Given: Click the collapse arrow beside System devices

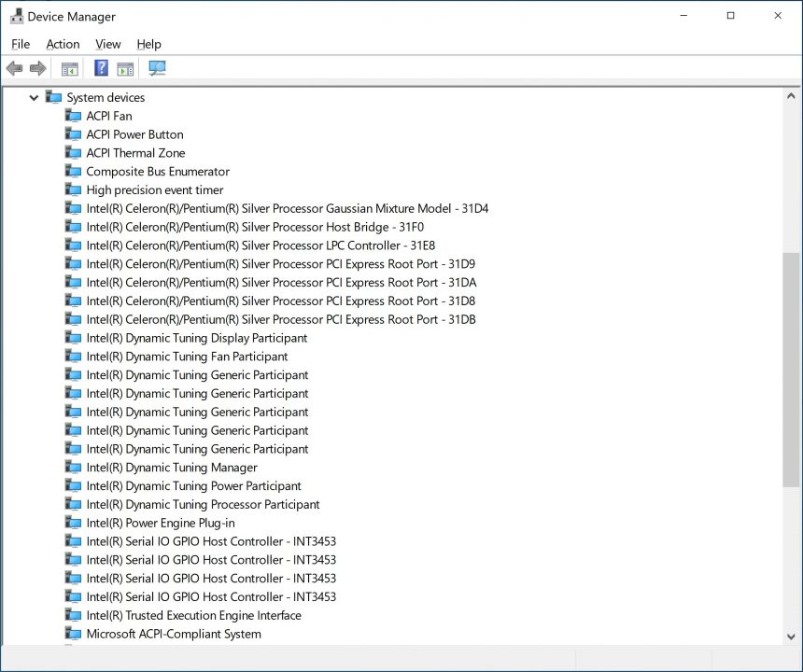Looking at the screenshot, I should coord(34,97).
